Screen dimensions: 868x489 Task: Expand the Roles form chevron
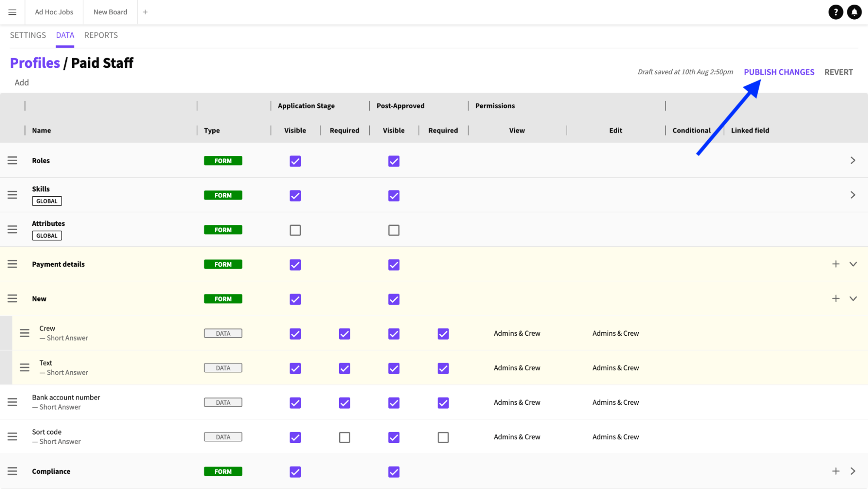(853, 161)
